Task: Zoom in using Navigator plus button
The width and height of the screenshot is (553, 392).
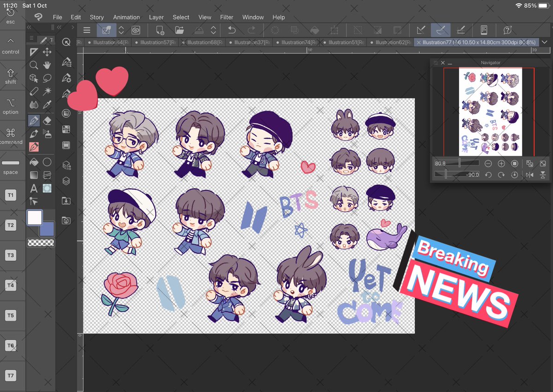Action: 501,164
